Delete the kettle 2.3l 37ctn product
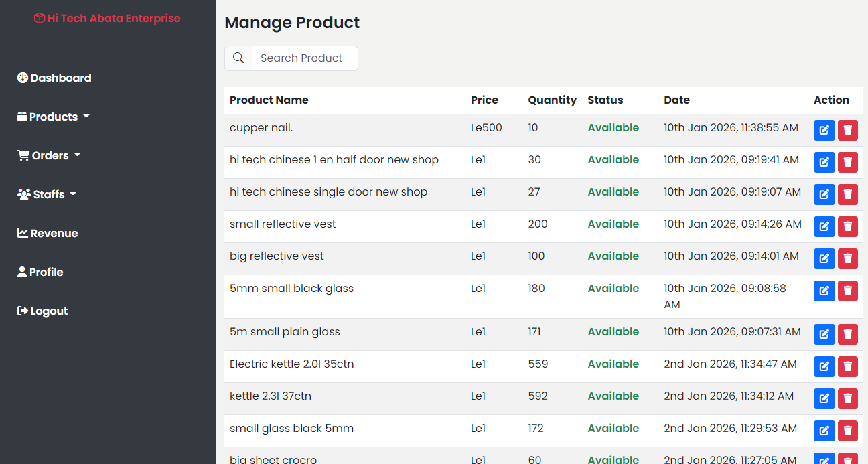Screen dimensions: 868x464 coord(847,398)
